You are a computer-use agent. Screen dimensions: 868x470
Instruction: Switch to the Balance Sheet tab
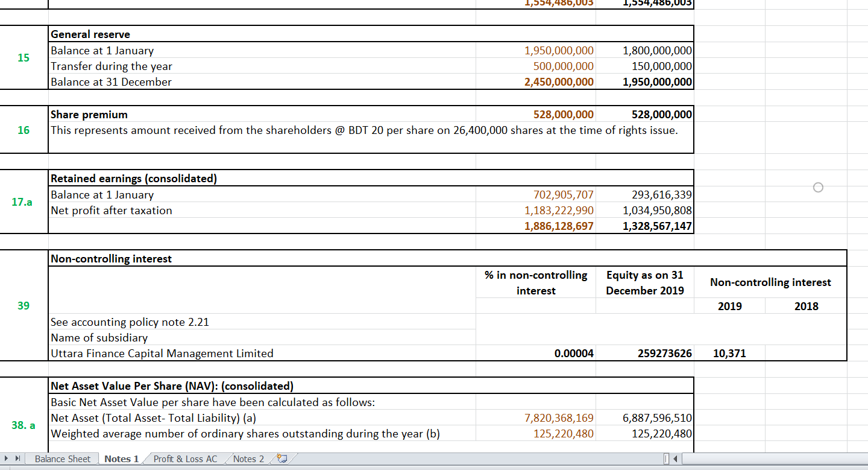click(61, 459)
